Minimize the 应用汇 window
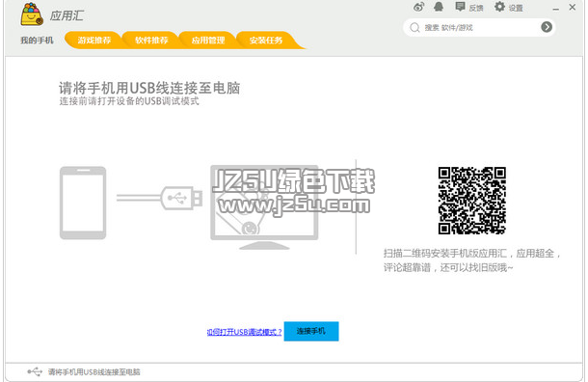 click(x=556, y=9)
